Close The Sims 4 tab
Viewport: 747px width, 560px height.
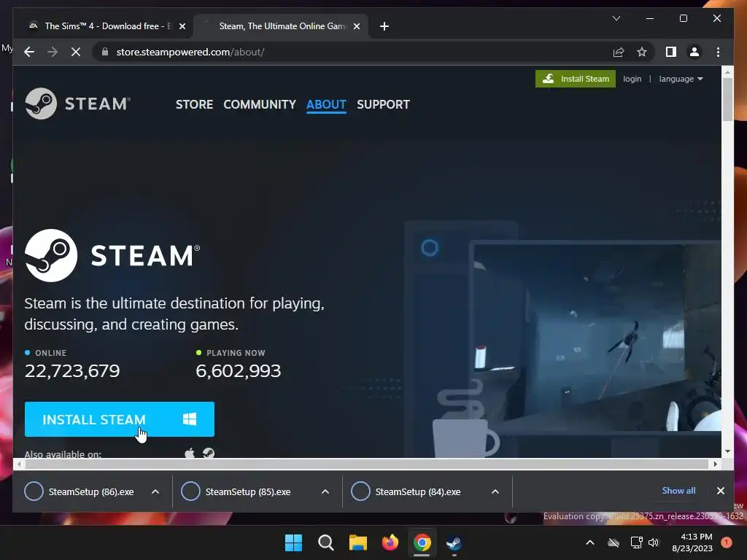tap(182, 26)
